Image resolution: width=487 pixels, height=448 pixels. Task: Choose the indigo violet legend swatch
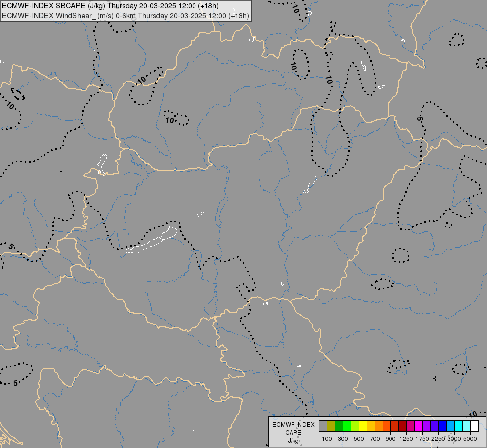pyautogui.click(x=434, y=426)
